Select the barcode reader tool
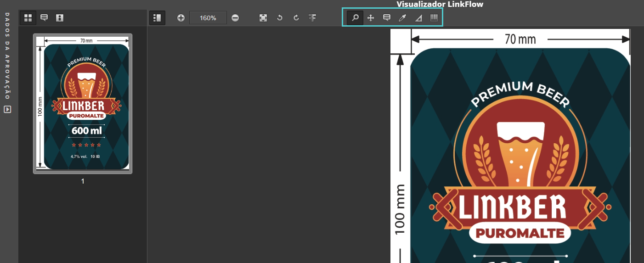The width and height of the screenshot is (644, 263). coord(434,18)
